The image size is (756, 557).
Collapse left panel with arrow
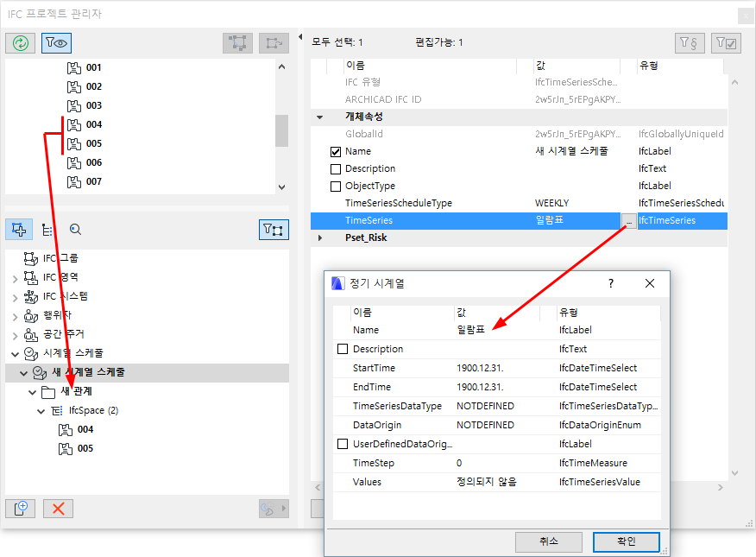pyautogui.click(x=300, y=36)
